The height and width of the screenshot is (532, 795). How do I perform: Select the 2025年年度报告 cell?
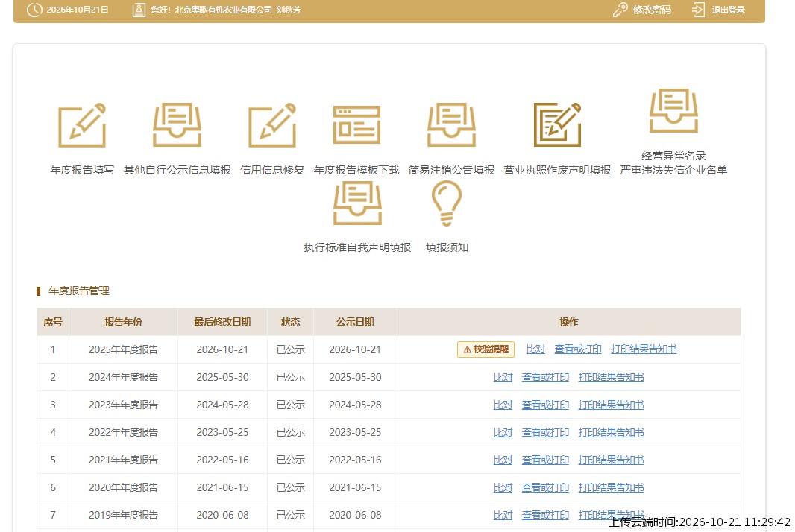coord(123,349)
